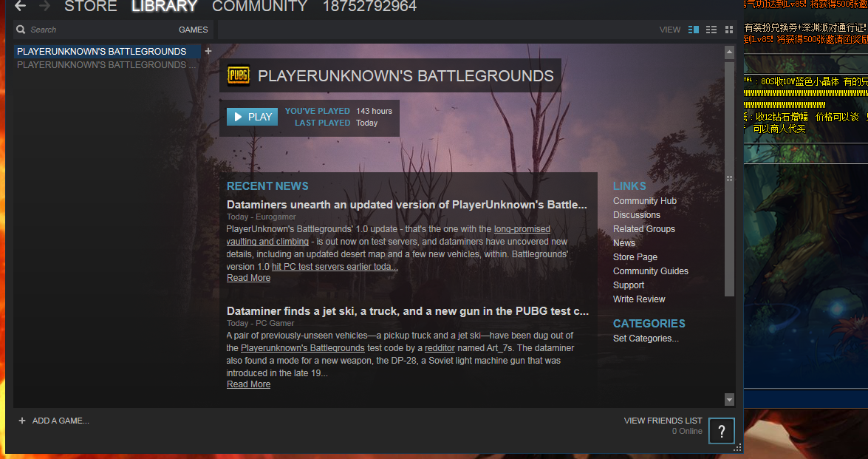Go forward with the right arrow
Screen dimensions: 868x459
click(x=45, y=6)
